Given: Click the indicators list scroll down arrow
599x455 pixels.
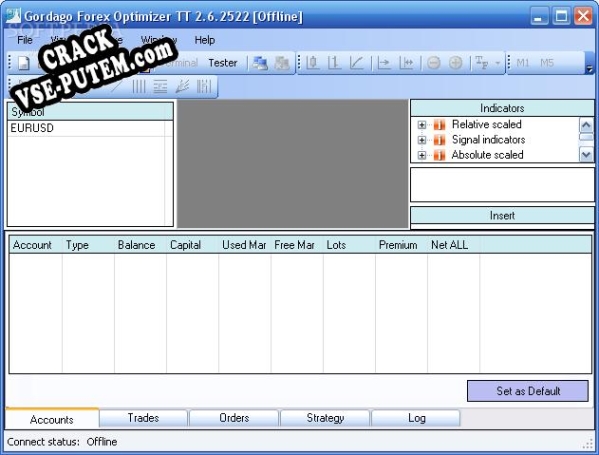Looking at the screenshot, I should click(586, 155).
